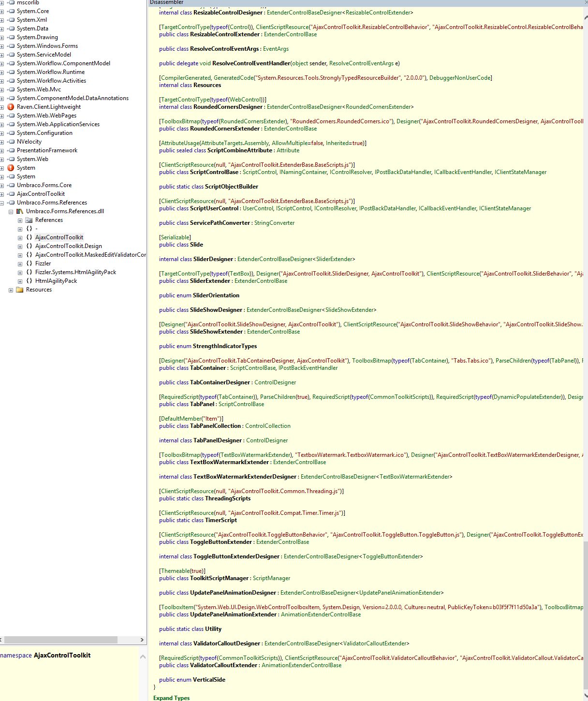This screenshot has height=701, width=588.
Task: Click the mscorlib assembly icon
Action: [11, 2]
